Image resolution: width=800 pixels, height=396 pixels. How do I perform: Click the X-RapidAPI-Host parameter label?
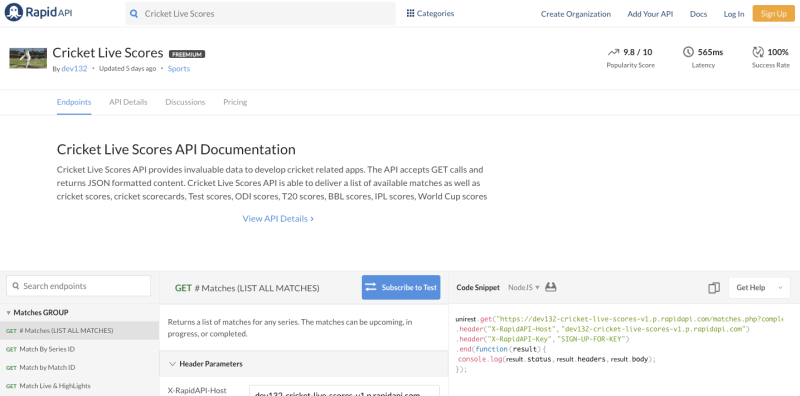(x=197, y=390)
